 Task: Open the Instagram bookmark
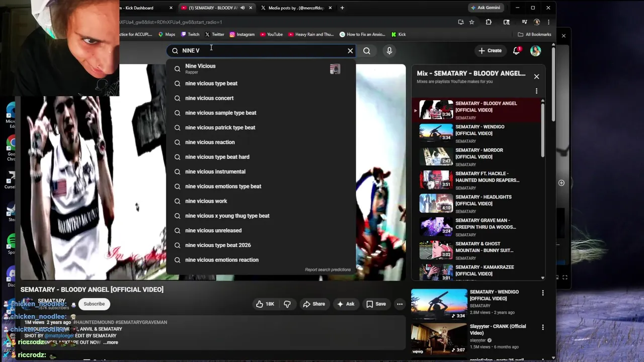tap(242, 34)
